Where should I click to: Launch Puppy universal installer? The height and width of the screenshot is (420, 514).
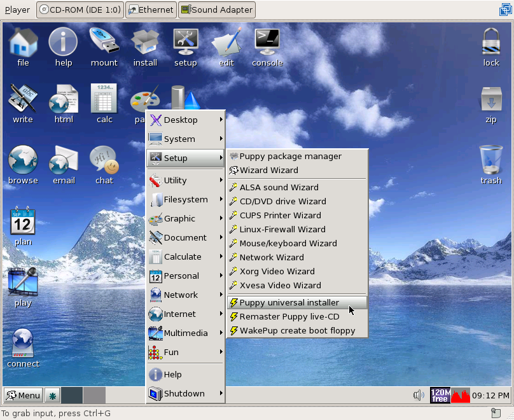(x=297, y=303)
